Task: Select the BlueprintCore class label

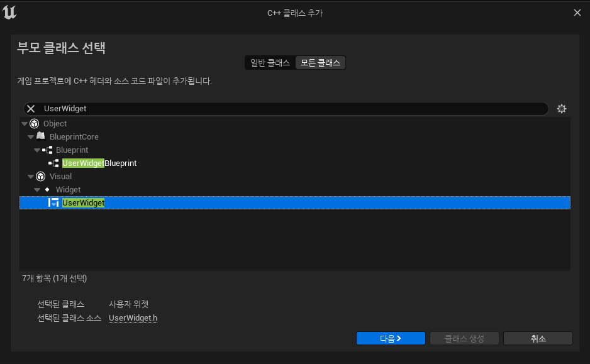Action: (x=74, y=137)
